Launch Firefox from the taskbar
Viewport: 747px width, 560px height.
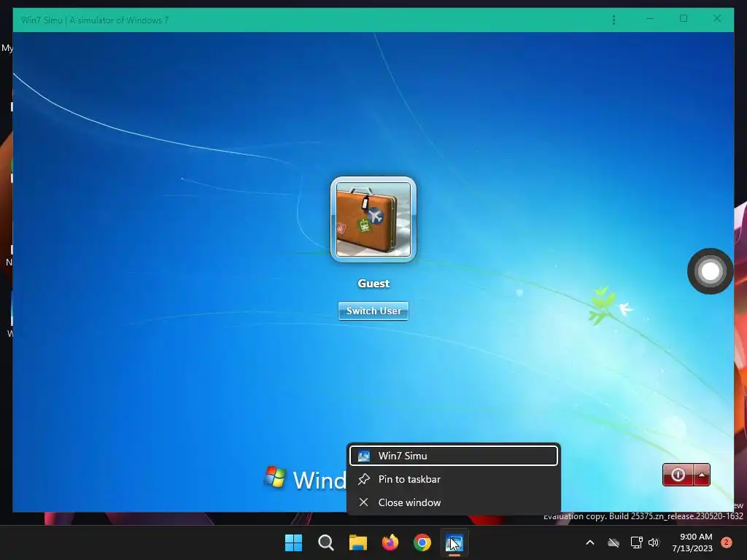click(390, 542)
